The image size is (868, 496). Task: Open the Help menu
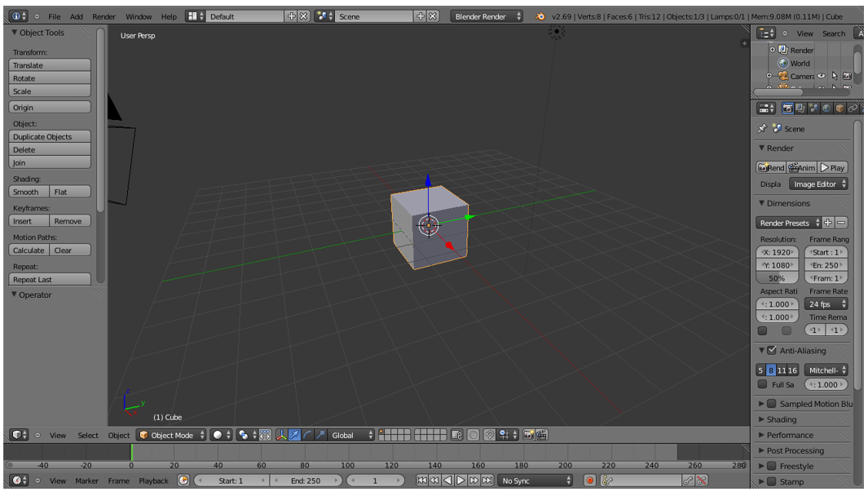(x=169, y=16)
